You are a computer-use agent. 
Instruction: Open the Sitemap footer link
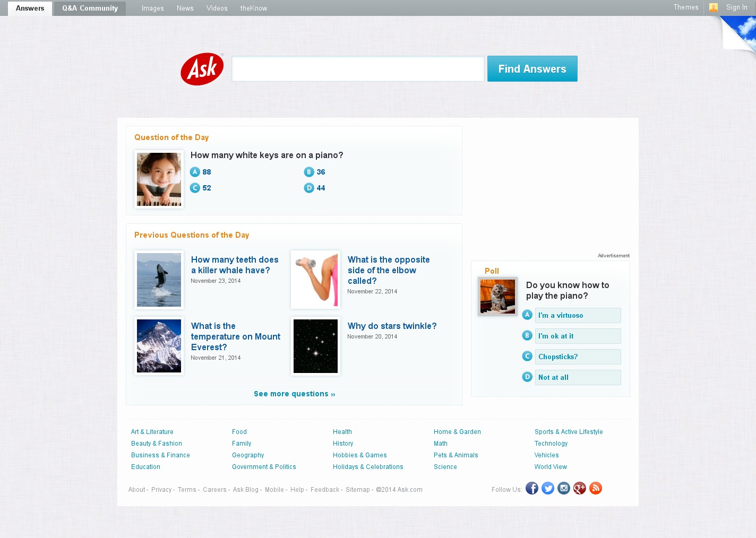[x=358, y=490]
